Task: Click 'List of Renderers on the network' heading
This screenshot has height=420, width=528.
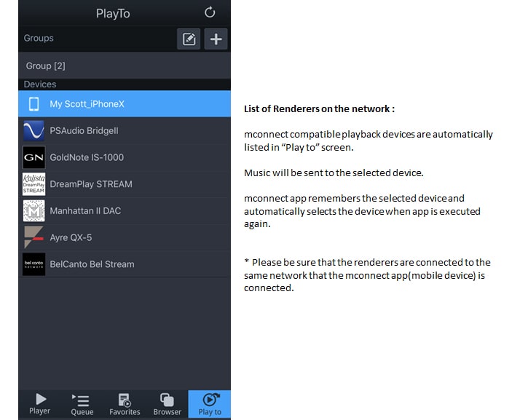Action: click(319, 108)
